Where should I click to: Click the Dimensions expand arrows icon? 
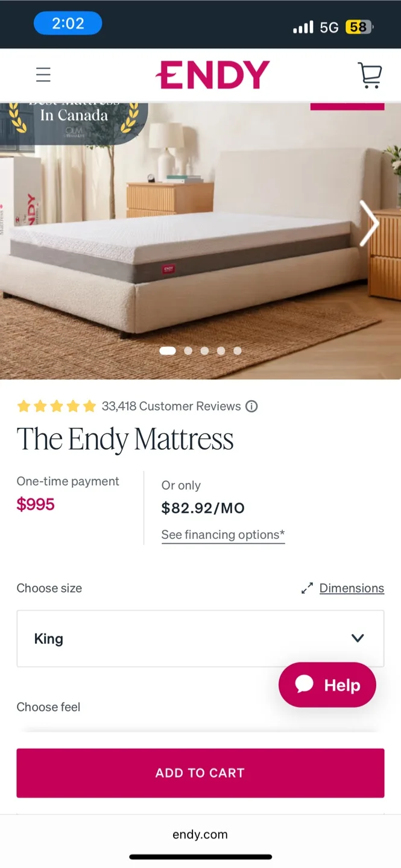pyautogui.click(x=307, y=588)
